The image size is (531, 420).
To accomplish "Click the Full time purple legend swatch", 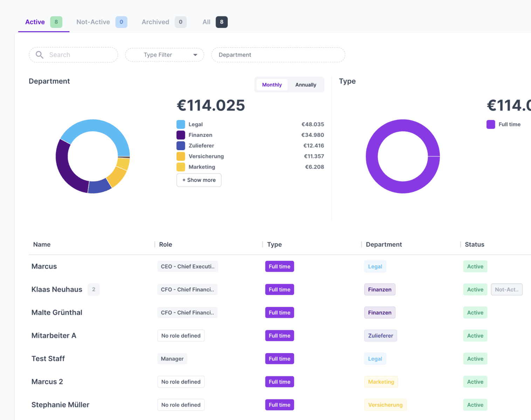I will click(491, 124).
